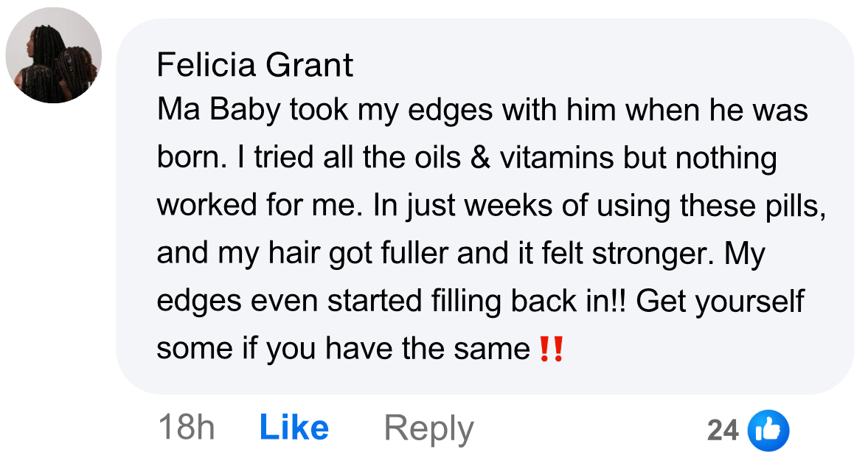Open the 18h comment timestamp
This screenshot has height=469, width=868.
coord(186,428)
